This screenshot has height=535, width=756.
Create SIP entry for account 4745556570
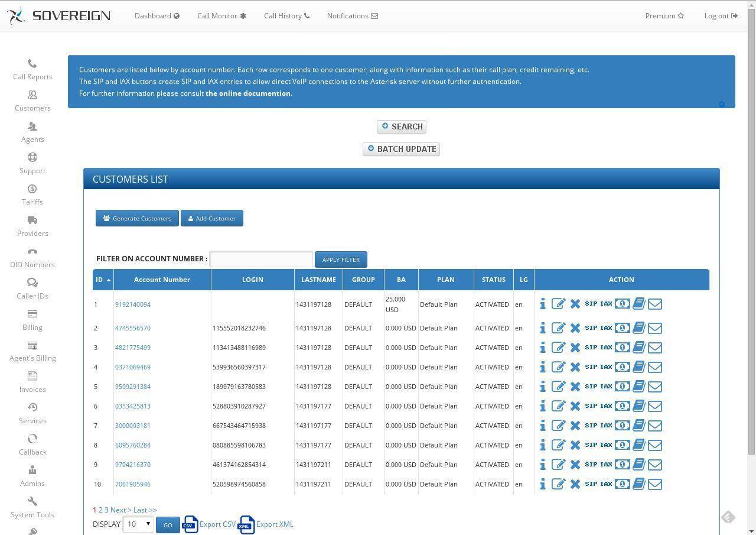tap(591, 328)
